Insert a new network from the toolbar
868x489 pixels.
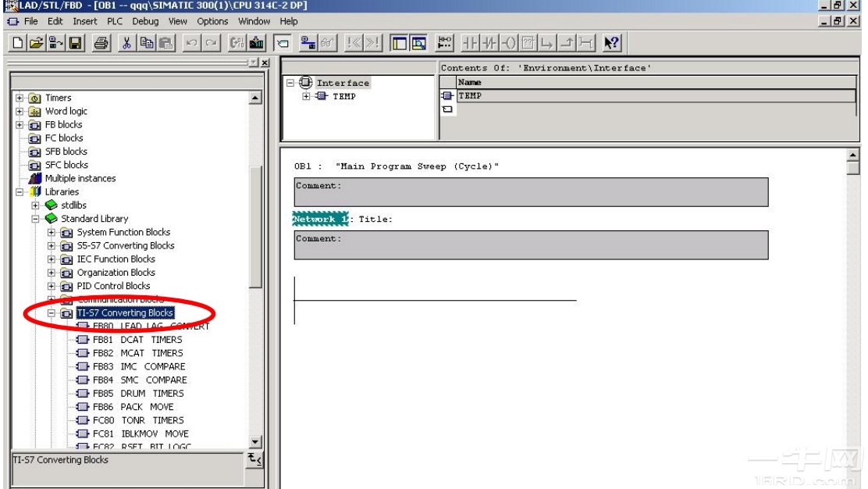click(x=445, y=42)
